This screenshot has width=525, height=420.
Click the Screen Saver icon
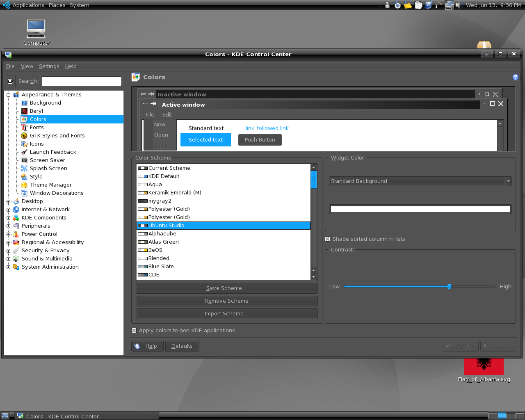click(24, 160)
